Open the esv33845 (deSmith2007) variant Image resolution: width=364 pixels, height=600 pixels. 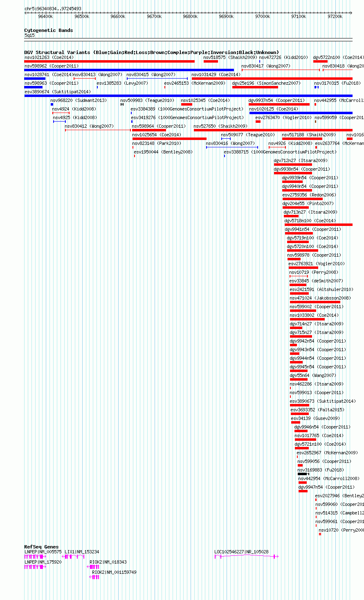tap(298, 285)
